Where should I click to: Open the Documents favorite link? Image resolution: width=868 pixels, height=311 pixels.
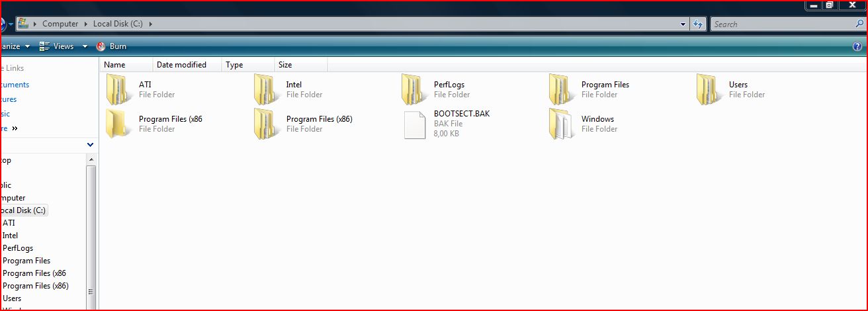click(x=15, y=85)
